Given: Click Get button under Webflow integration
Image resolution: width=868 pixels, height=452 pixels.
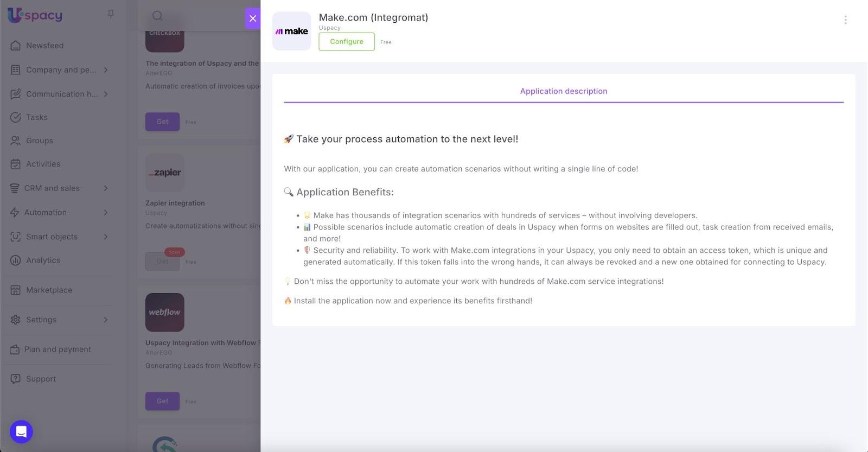Looking at the screenshot, I should [x=162, y=401].
